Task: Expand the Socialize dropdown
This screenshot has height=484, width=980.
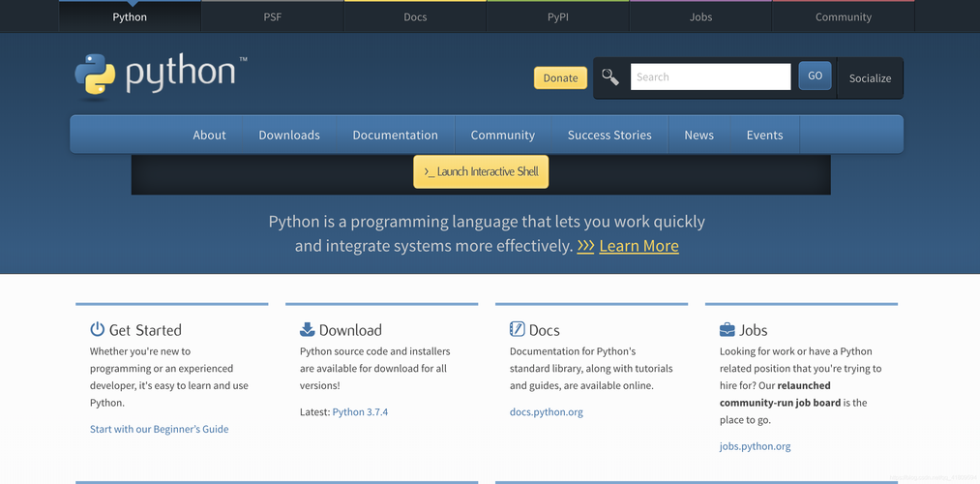Action: click(870, 78)
